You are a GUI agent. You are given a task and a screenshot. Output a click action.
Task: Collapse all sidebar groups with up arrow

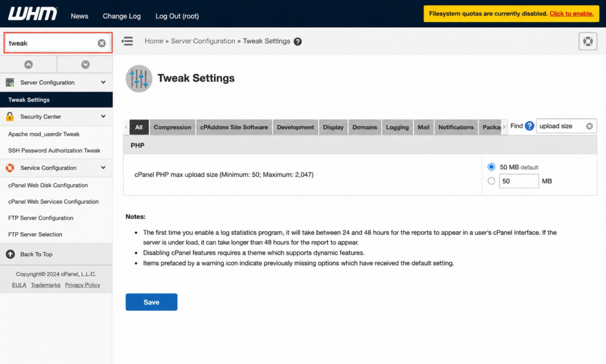coord(28,65)
